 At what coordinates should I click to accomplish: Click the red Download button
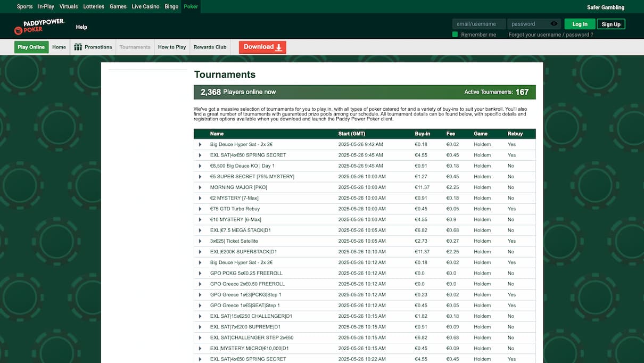tap(262, 47)
